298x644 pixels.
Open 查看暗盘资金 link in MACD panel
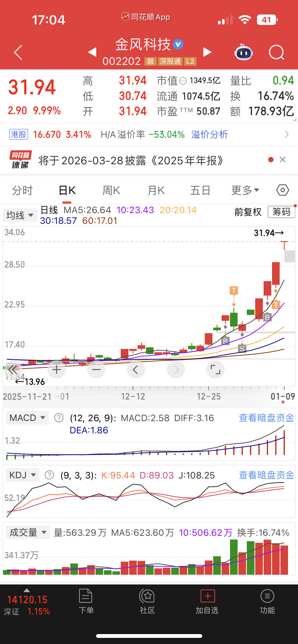tap(266, 418)
